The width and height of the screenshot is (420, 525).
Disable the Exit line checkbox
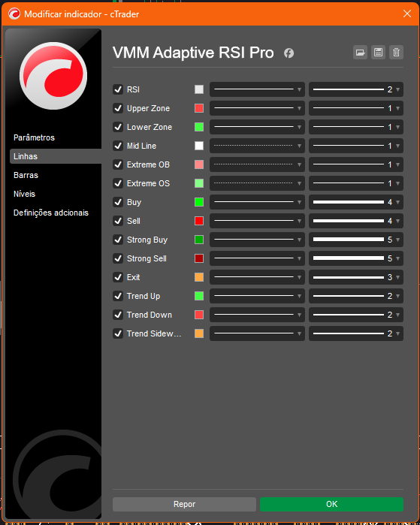coord(118,277)
